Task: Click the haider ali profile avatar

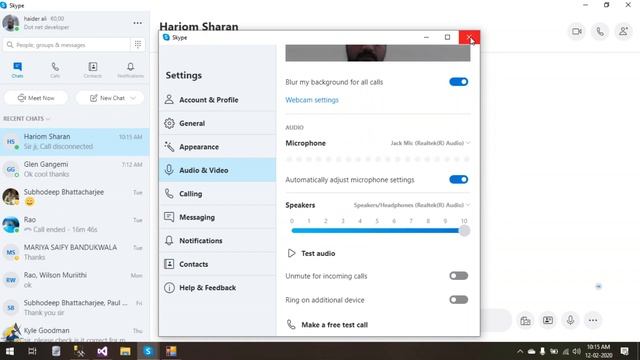Action: (x=11, y=23)
